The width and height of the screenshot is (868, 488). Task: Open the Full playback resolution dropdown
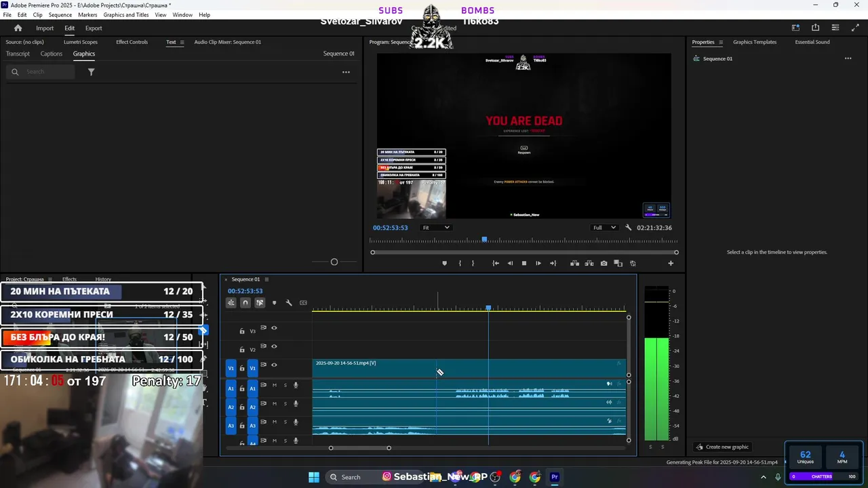(x=604, y=228)
